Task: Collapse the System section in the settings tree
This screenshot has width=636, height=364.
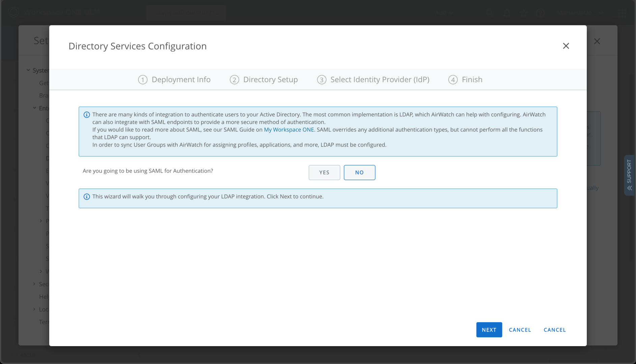Action: [x=28, y=70]
